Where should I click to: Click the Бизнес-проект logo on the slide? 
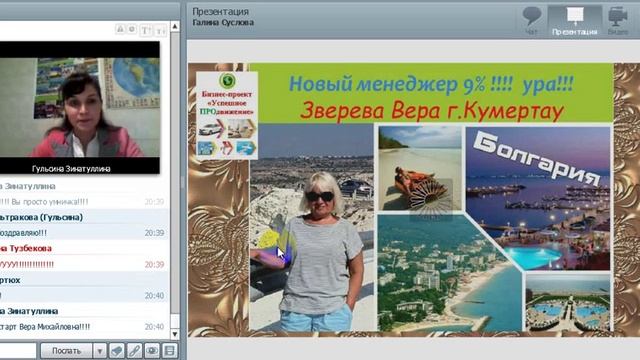tap(227, 116)
